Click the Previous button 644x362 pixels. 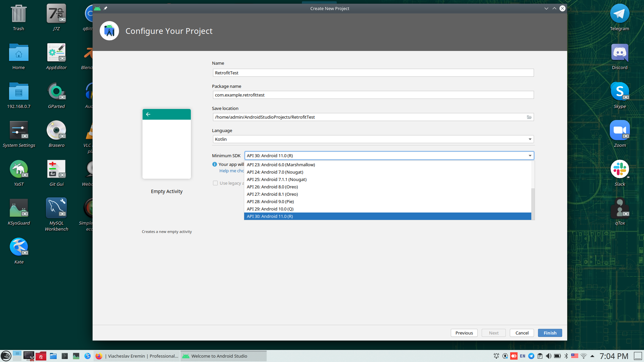point(464,333)
